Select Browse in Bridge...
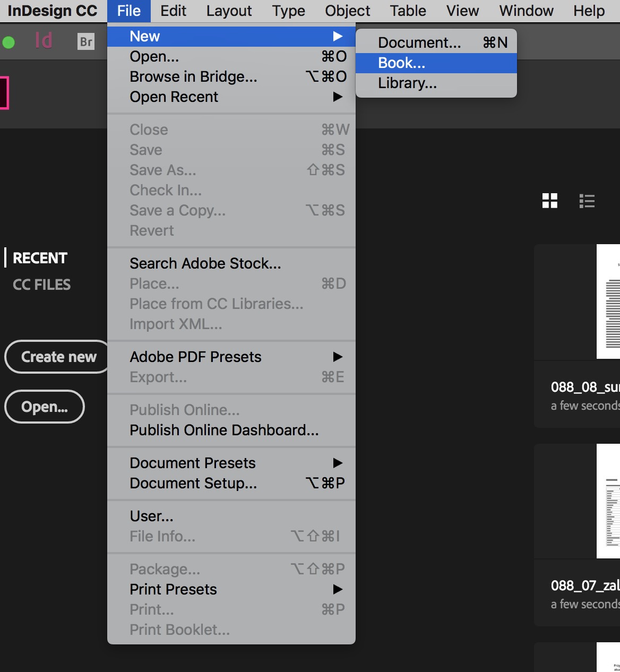 231,76
